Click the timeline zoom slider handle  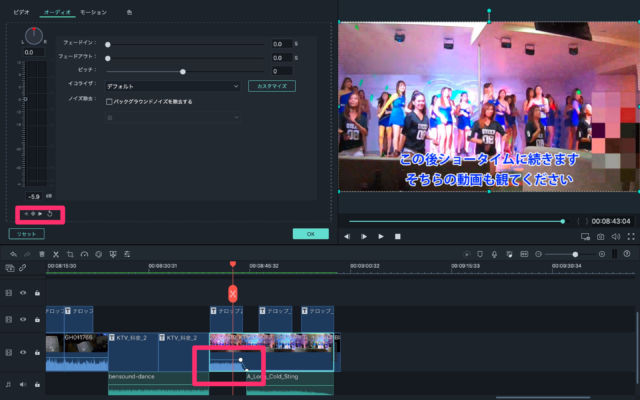pyautogui.click(x=575, y=254)
